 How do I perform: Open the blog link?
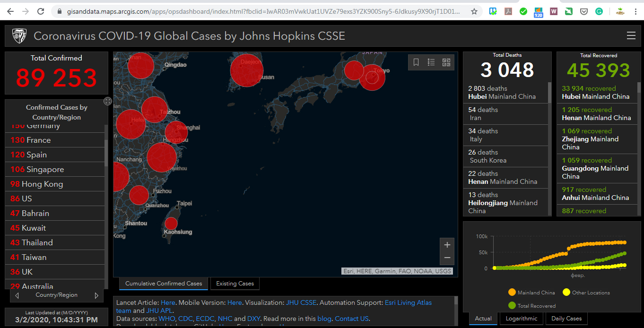[324, 319]
